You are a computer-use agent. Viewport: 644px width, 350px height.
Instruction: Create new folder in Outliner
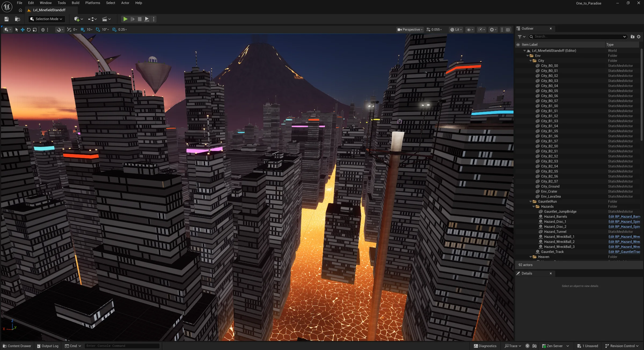click(x=632, y=37)
